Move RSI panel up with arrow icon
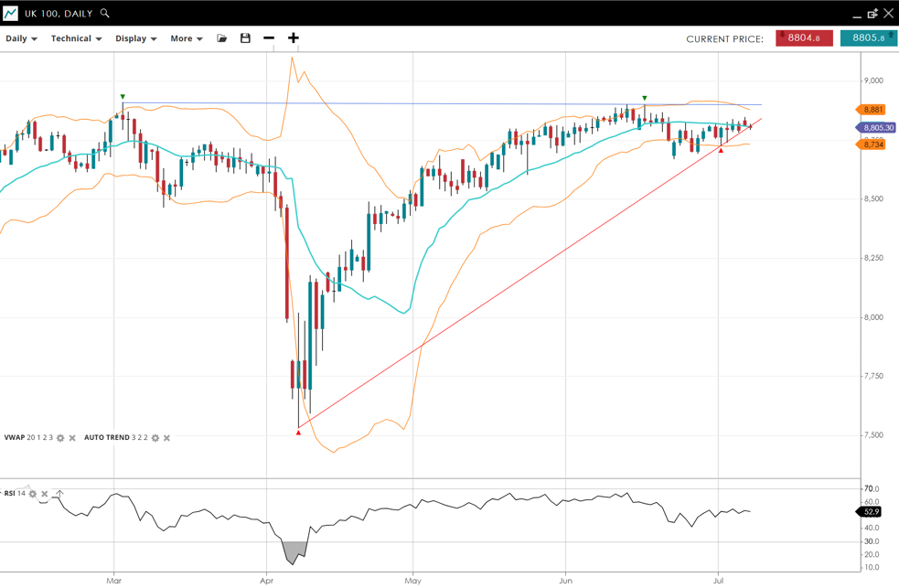 tap(59, 494)
